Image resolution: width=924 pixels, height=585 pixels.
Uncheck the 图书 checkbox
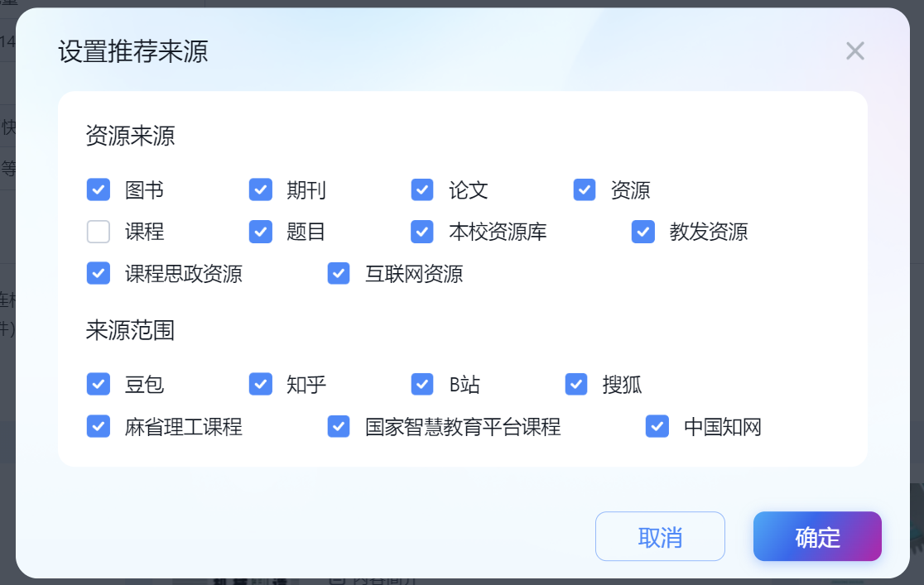(x=99, y=189)
